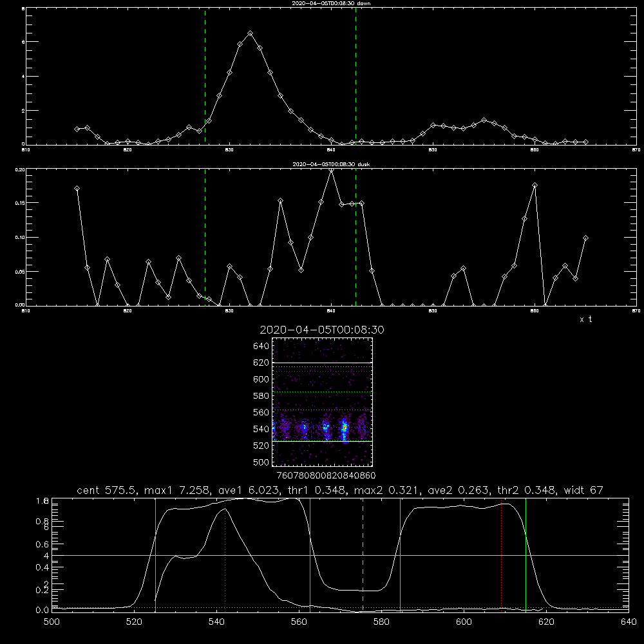Screen dimensions: 644x644
Task: Click the 0.4 label on bottom plot y-axis
Action: pos(43,567)
